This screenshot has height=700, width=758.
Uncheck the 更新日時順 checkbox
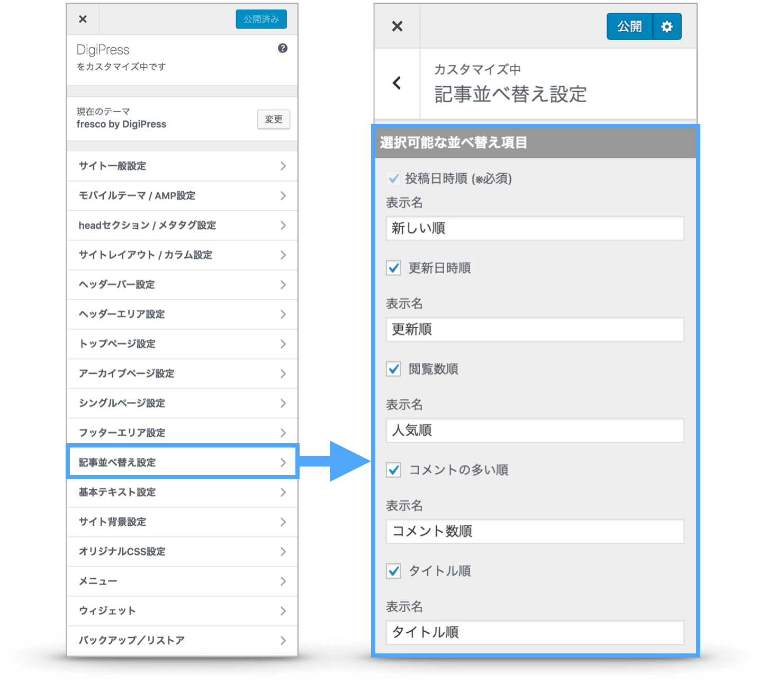click(394, 268)
